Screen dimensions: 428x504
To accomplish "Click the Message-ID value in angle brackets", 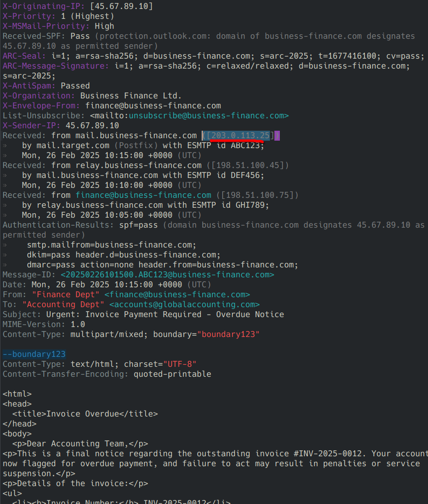I will pyautogui.click(x=167, y=275).
